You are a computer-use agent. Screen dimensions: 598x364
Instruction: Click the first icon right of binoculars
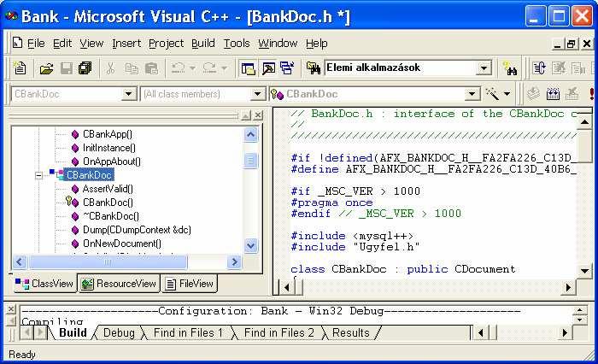click(x=539, y=68)
